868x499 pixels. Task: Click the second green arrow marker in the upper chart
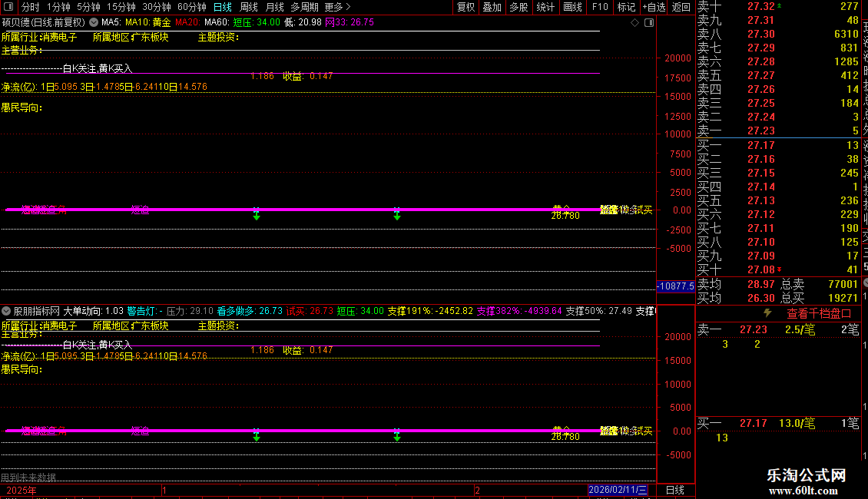[x=397, y=214]
